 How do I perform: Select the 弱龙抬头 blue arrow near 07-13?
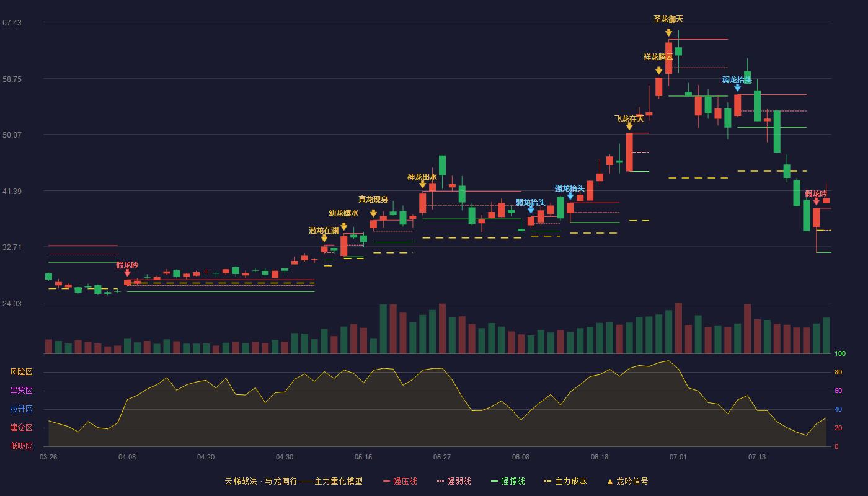[x=737, y=88]
